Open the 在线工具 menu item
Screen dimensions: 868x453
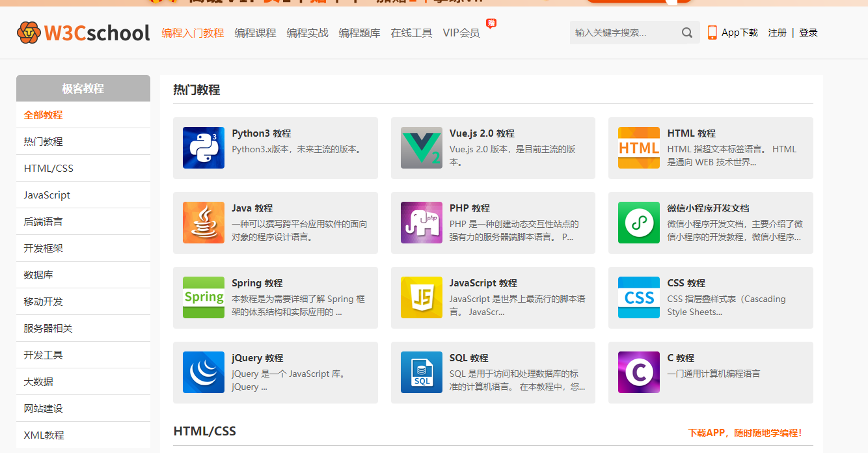[411, 33]
